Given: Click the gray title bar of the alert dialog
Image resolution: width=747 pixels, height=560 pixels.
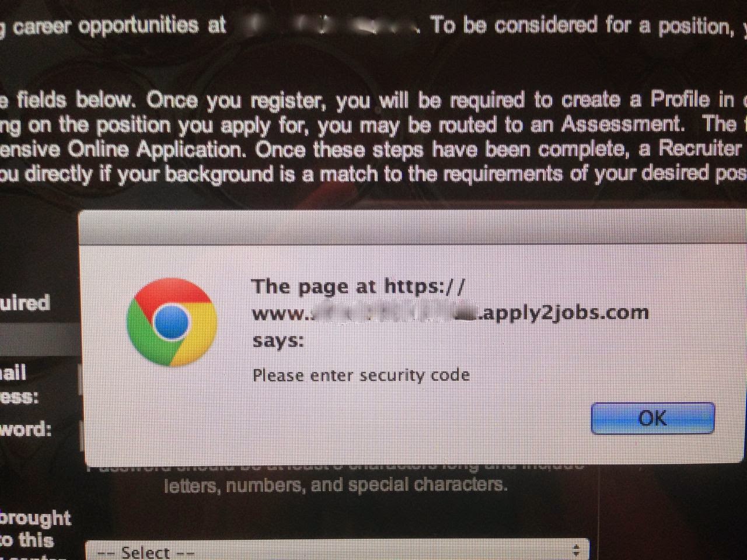Looking at the screenshot, I should tap(412, 226).
